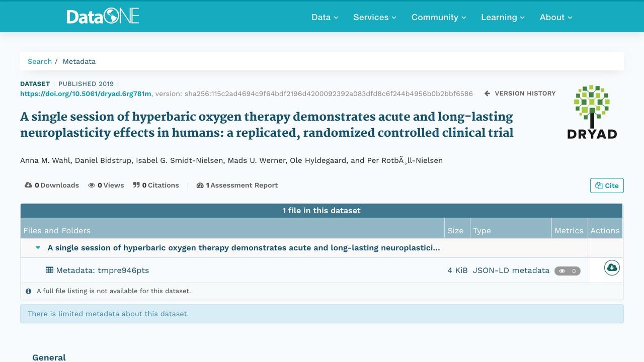
Task: Click the limited metadata notice banner
Action: (322, 314)
